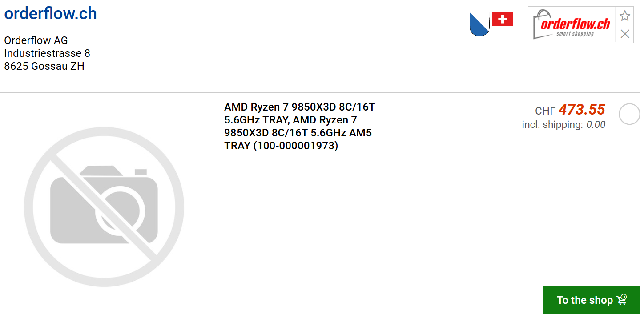Image resolution: width=644 pixels, height=318 pixels.
Task: Click the incl. shipping label
Action: 552,125
